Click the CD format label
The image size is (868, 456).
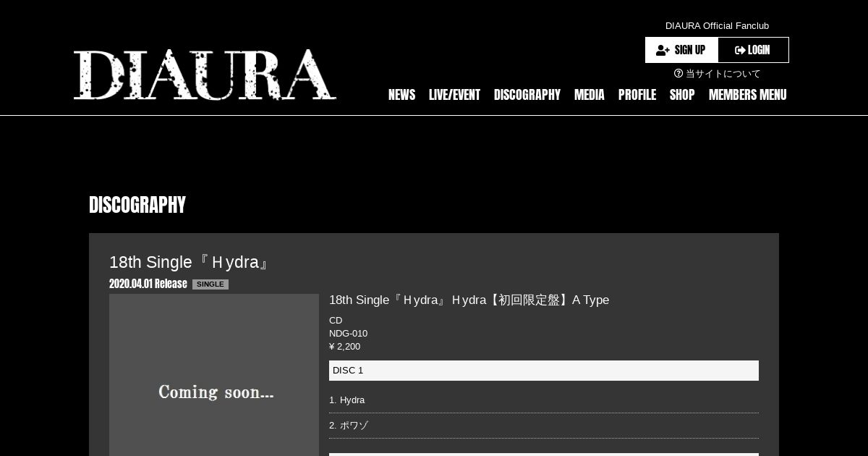[x=336, y=321]
